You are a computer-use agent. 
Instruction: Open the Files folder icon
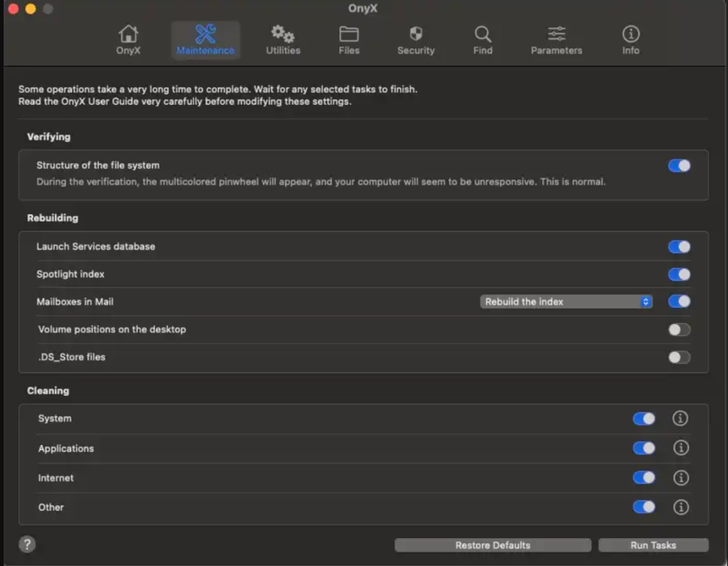pyautogui.click(x=349, y=34)
